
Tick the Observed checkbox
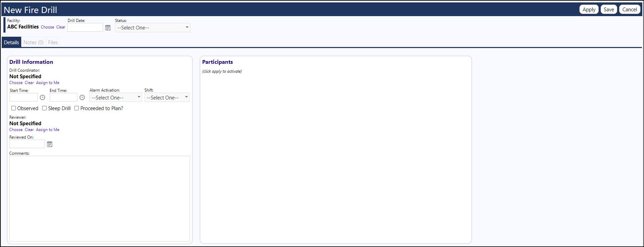coord(14,108)
